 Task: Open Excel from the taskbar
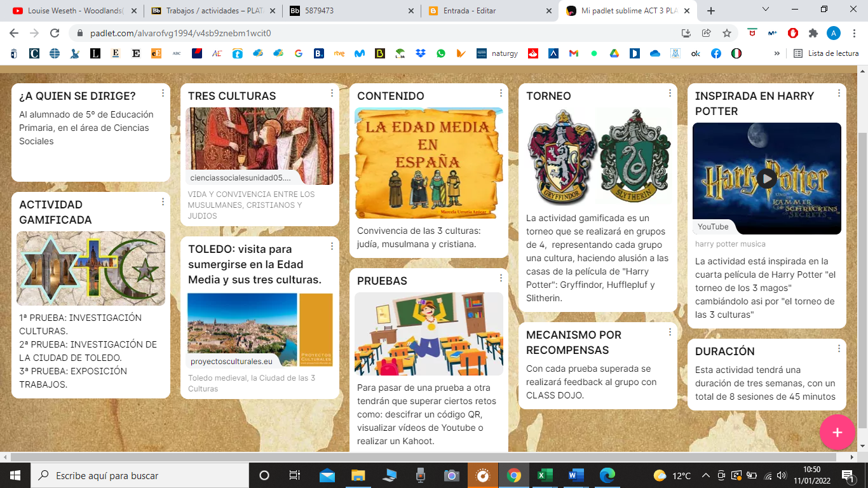click(x=545, y=475)
